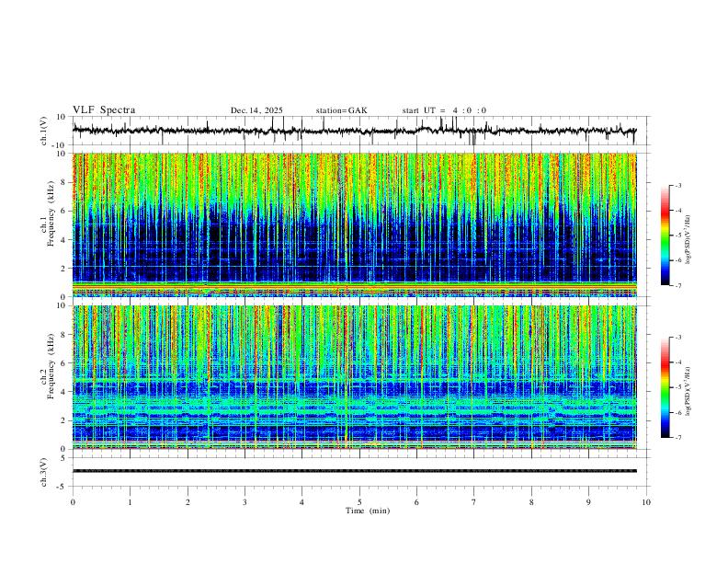Click the time axis tick label '8'

click(531, 502)
